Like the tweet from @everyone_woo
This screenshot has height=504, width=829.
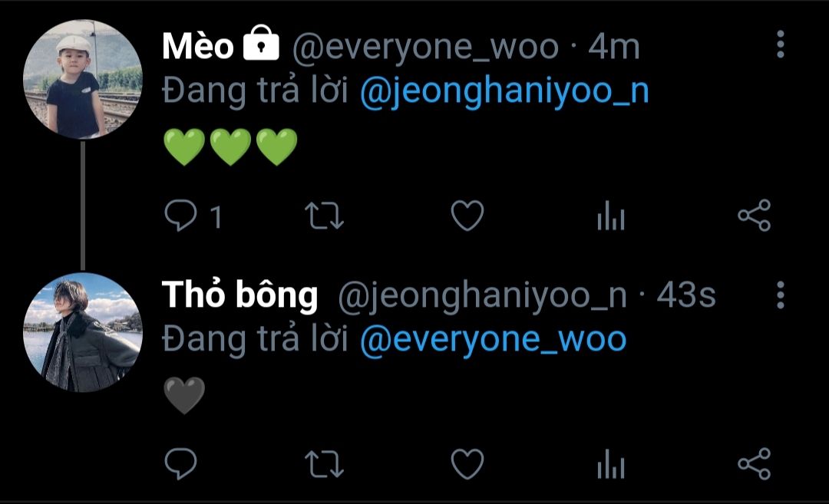pyautogui.click(x=467, y=216)
